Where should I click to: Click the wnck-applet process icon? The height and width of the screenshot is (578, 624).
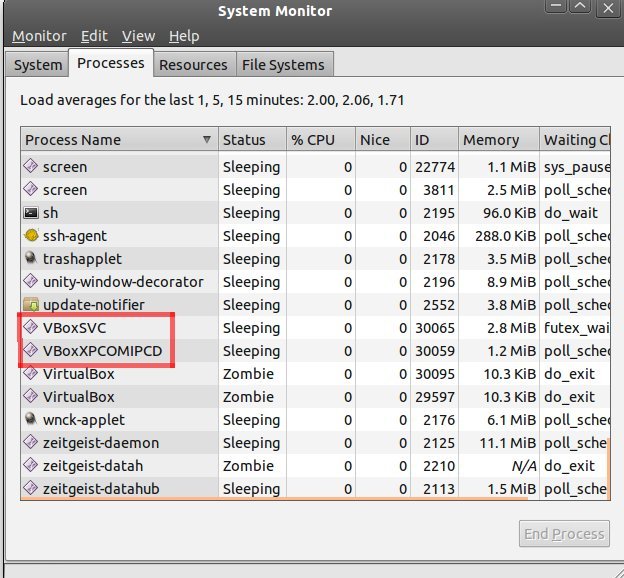tap(31, 420)
